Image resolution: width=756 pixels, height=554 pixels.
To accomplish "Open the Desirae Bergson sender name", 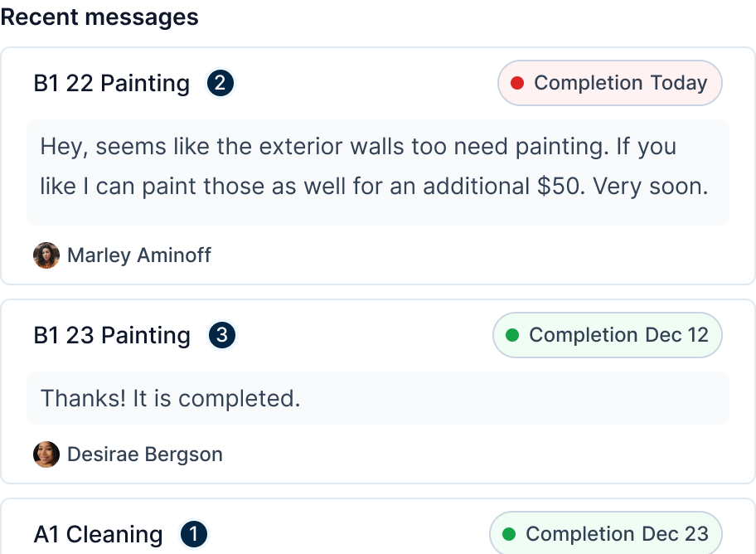I will point(144,454).
